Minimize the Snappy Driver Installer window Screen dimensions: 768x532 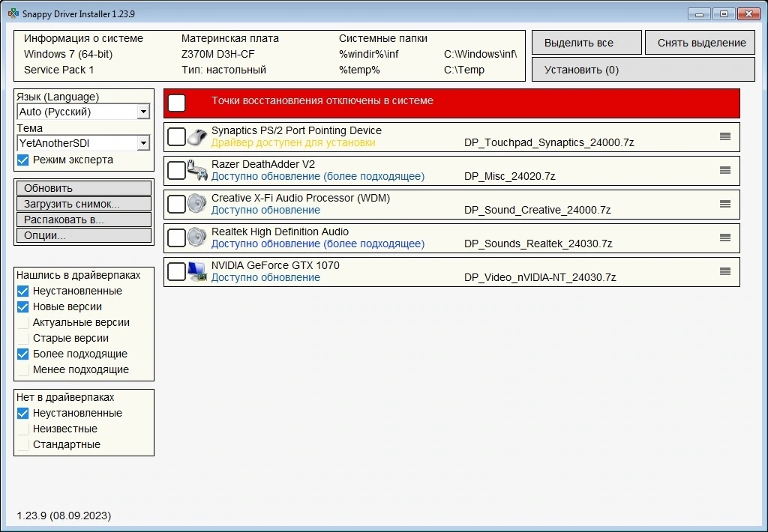pos(699,13)
